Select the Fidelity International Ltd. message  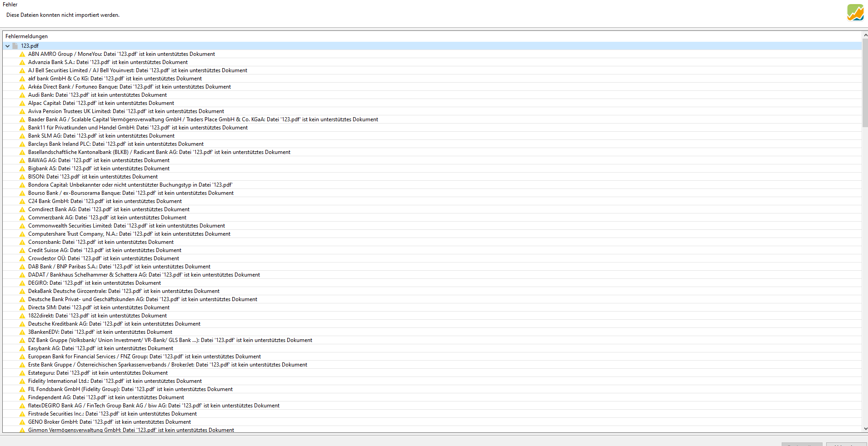coord(115,381)
